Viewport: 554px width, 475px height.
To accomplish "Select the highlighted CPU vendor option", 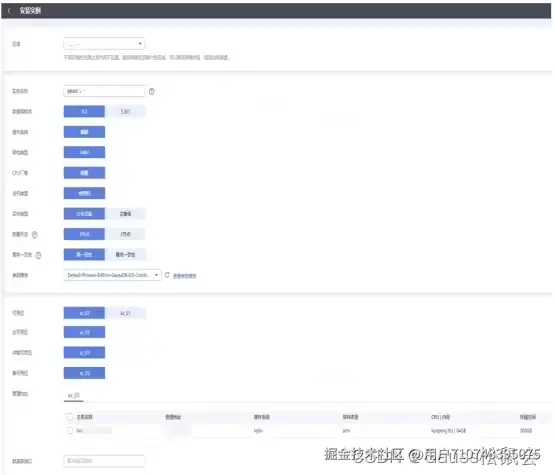I will point(84,173).
